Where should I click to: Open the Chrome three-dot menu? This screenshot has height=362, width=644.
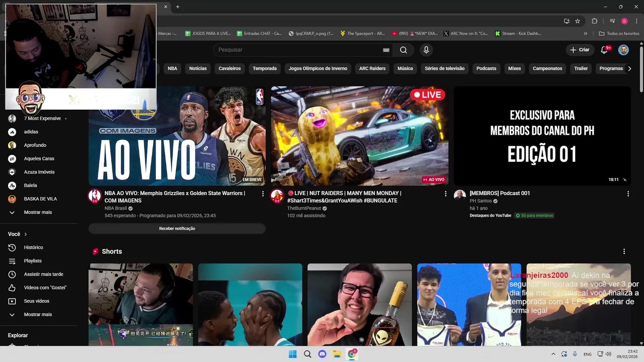click(x=636, y=21)
